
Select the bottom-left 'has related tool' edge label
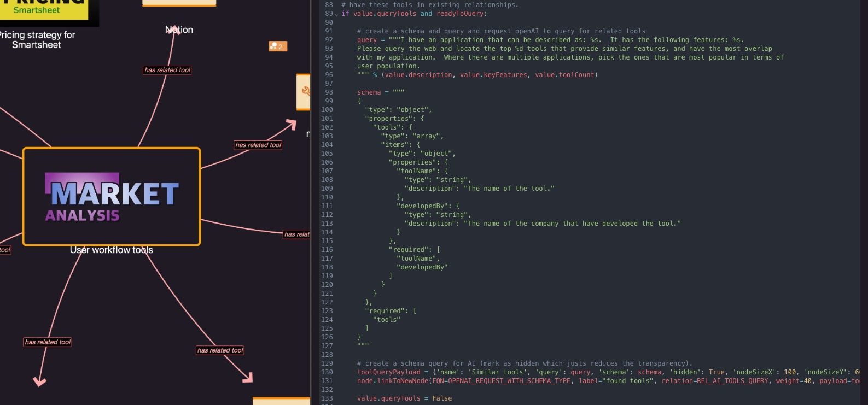pyautogui.click(x=48, y=342)
